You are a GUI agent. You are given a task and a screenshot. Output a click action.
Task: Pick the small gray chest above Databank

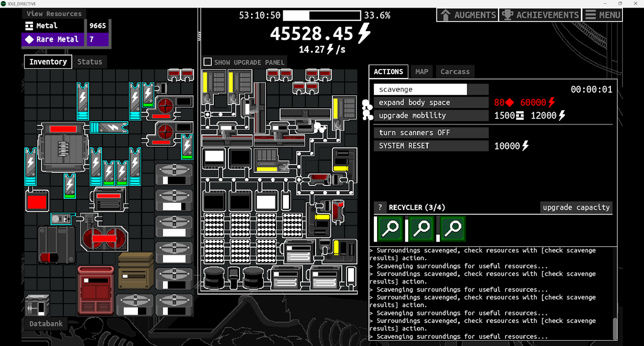[37, 305]
